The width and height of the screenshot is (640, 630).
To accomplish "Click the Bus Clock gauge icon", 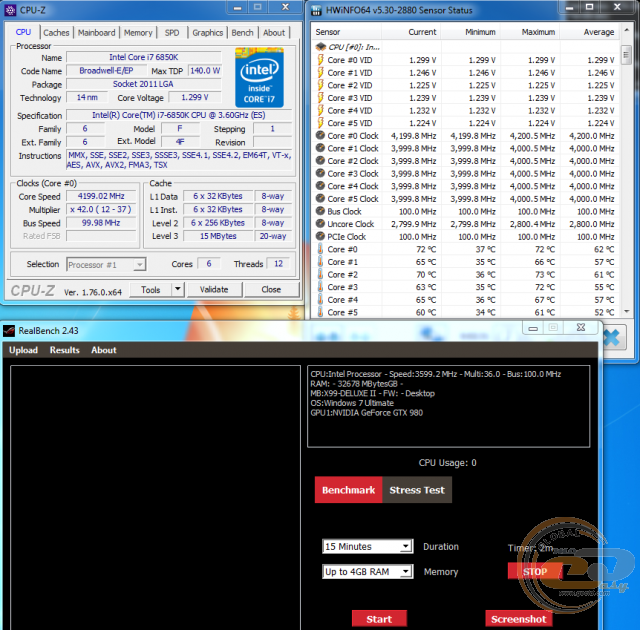I will click(320, 211).
